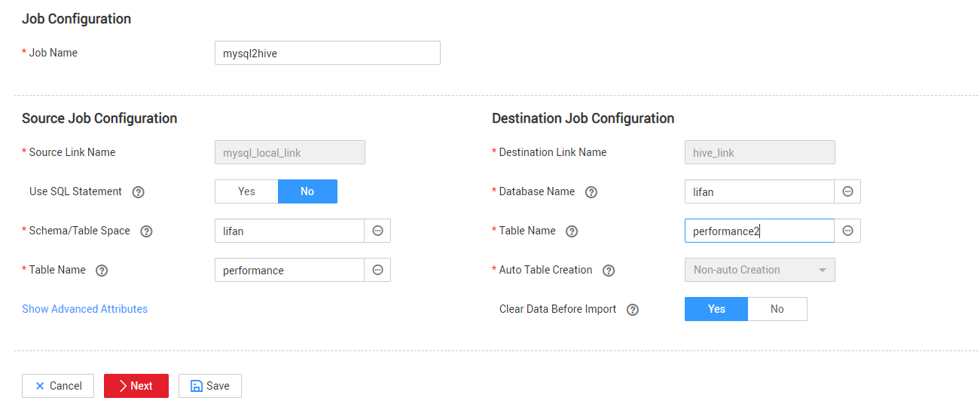The image size is (980, 407).
Task: Click the red Next button
Action: (136, 386)
